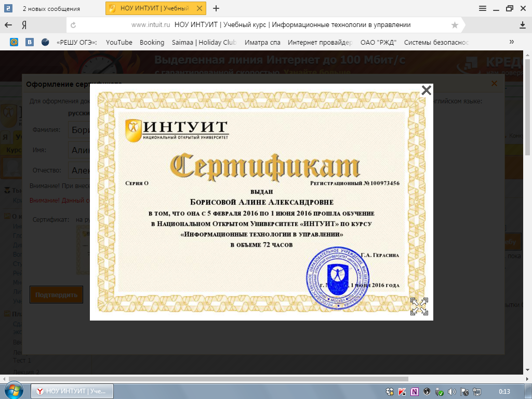Click the horizontal page scrollbar
Image resolution: width=532 pixels, height=399 pixels.
coord(208,379)
